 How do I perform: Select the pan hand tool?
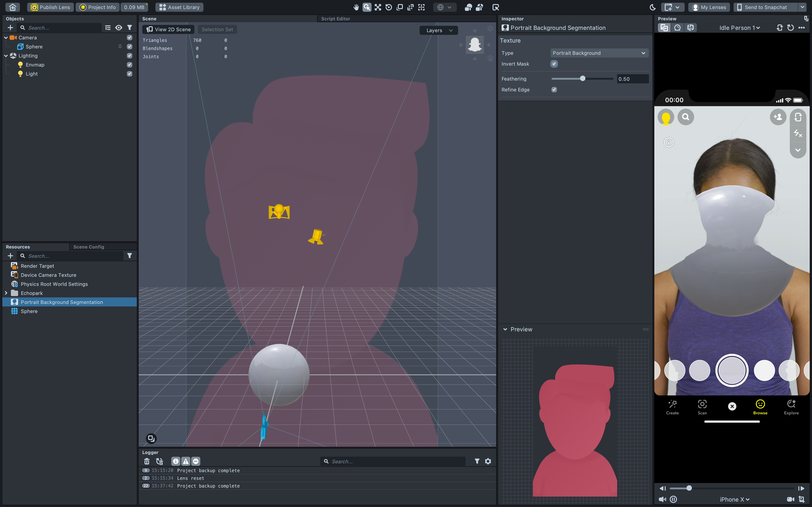(356, 7)
